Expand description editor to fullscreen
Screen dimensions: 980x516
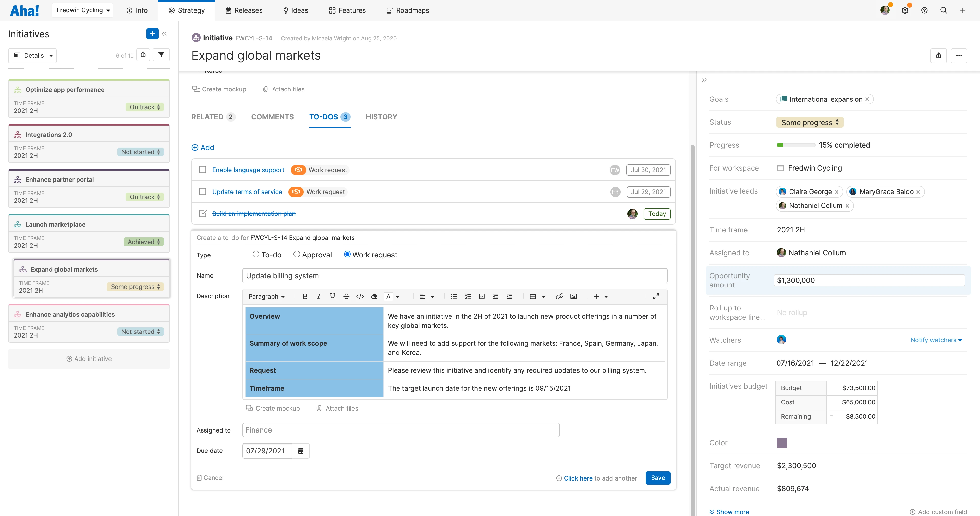click(x=656, y=296)
